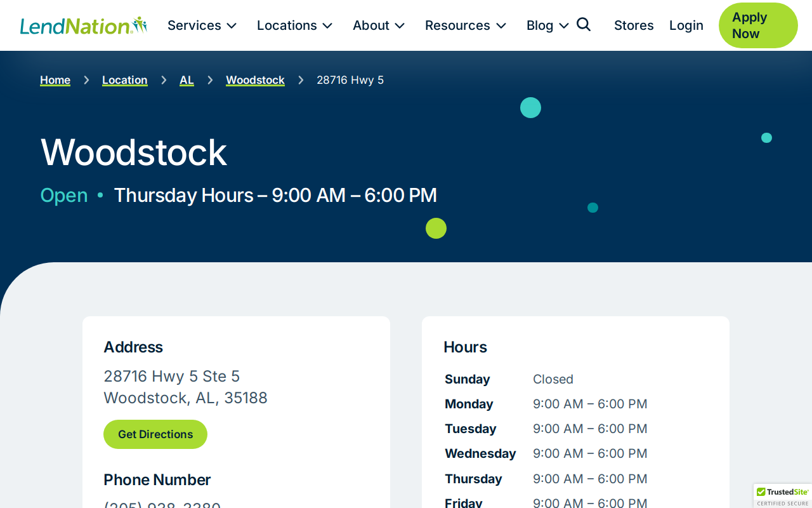
Task: Expand the Locations chevron
Action: [327, 26]
